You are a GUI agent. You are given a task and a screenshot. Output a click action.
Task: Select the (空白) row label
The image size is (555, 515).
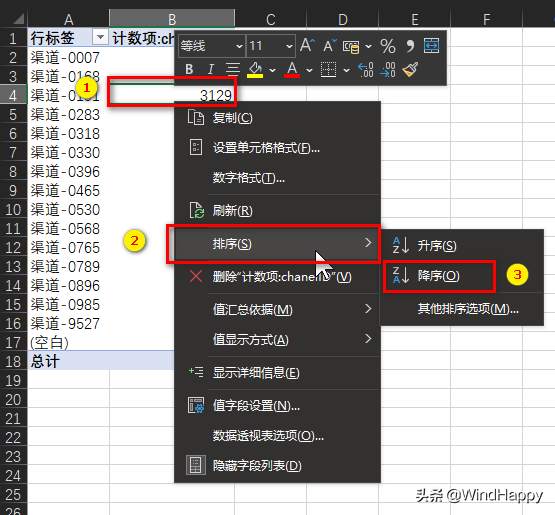68,342
